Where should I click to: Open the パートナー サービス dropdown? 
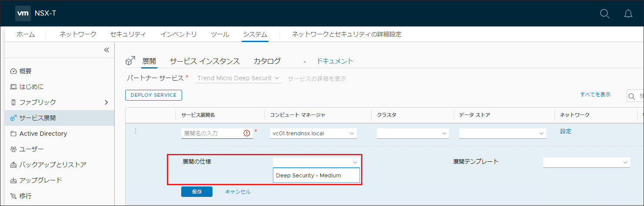click(x=238, y=78)
